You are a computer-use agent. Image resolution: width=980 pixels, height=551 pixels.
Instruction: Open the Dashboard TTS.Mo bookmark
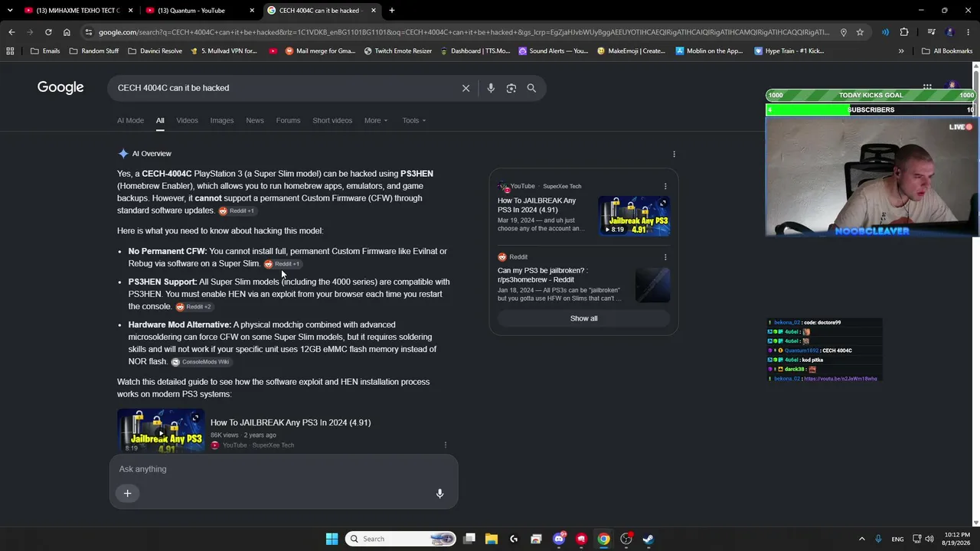475,51
